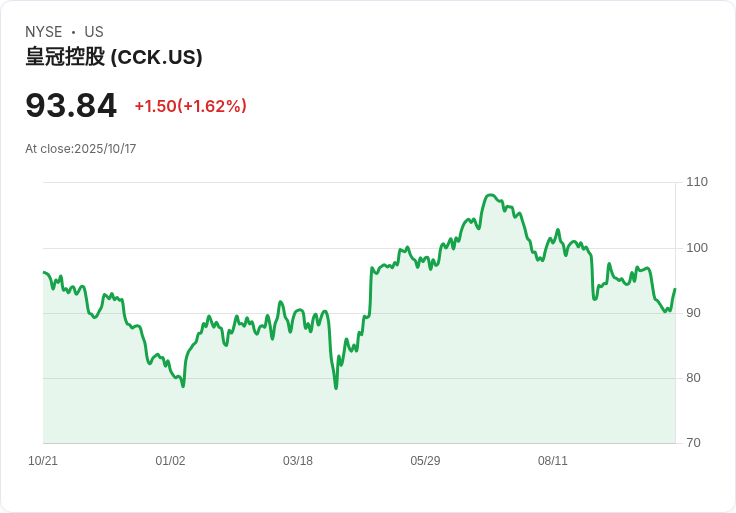Viewport: 736px width, 513px height.
Task: Choose the 05/29 date marker
Action: (x=425, y=461)
